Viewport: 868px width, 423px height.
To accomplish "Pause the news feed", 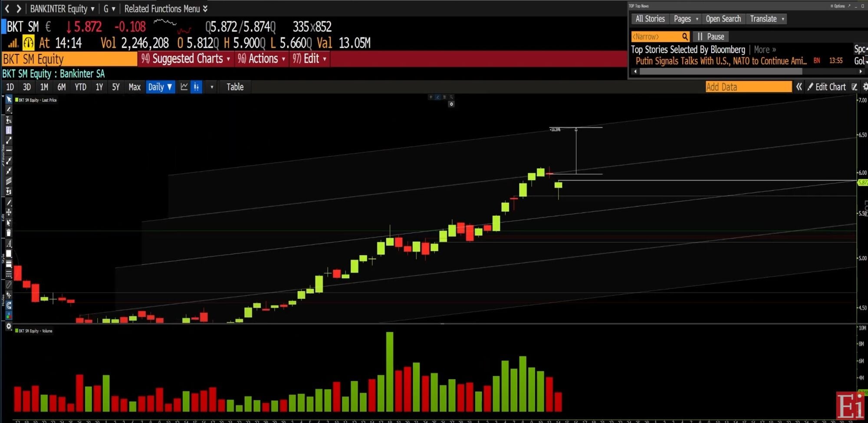I will click(711, 36).
